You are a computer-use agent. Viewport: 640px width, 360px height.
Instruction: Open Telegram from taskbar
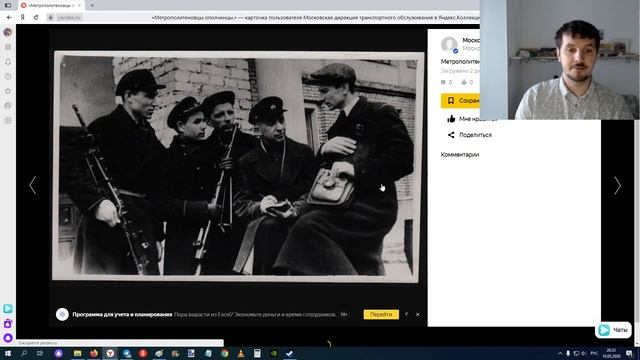[127, 353]
